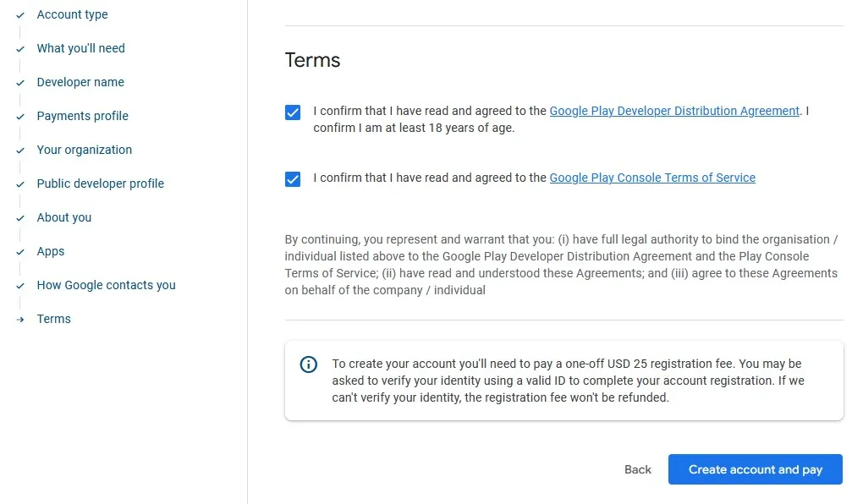Click the Back button
863x504 pixels.
pyautogui.click(x=637, y=469)
